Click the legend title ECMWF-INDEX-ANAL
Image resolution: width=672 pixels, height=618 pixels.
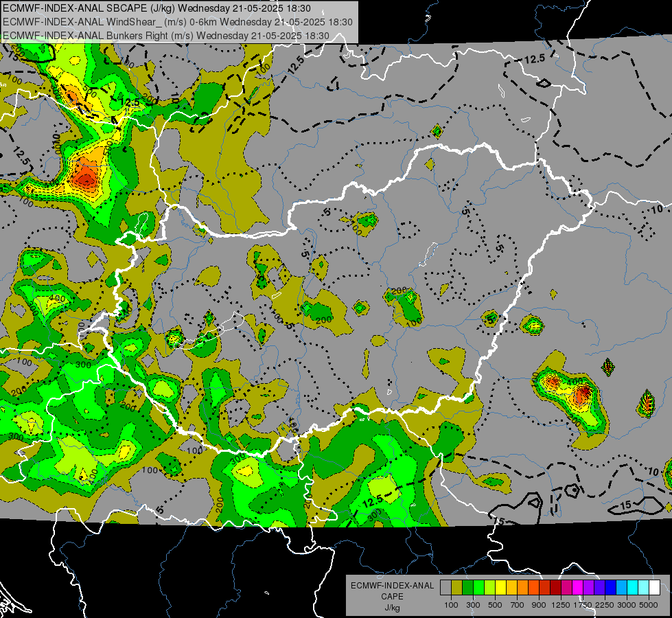[392, 586]
